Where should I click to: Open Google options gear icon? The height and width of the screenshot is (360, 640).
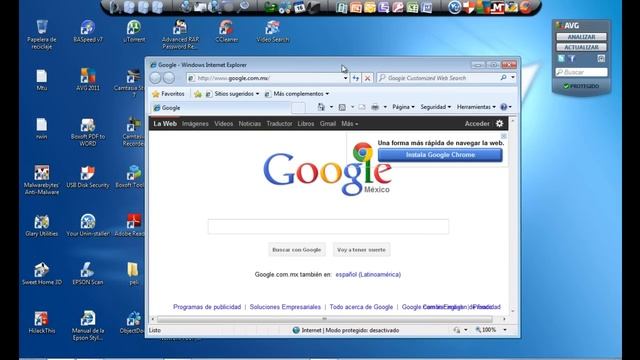tap(500, 123)
